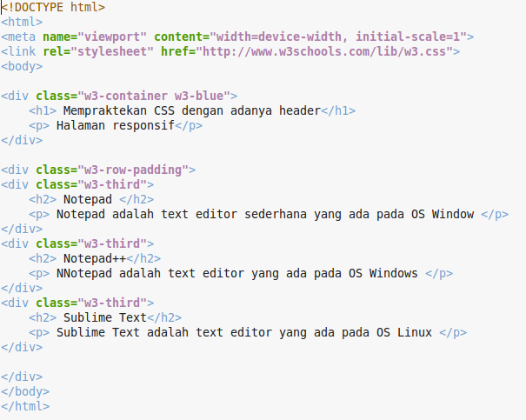The width and height of the screenshot is (526, 420).
Task: Click the closing "</html>" tag
Action: coord(25,406)
